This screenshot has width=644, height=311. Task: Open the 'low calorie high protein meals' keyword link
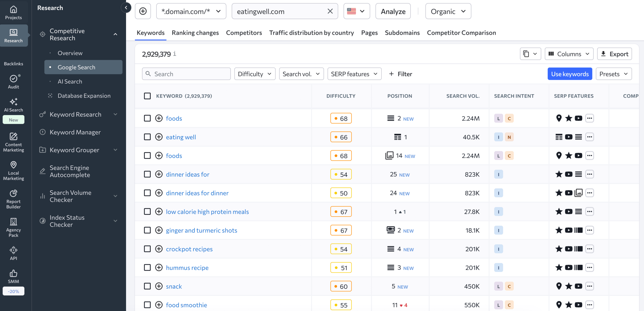point(207,212)
